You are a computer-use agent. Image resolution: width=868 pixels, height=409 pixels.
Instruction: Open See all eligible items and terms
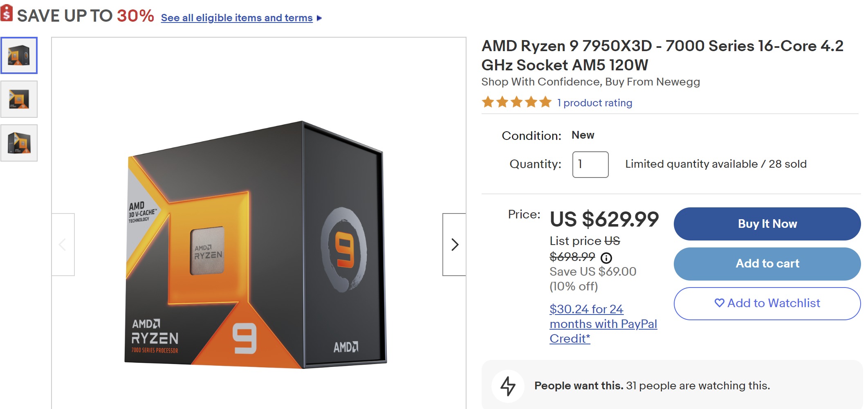(x=236, y=18)
